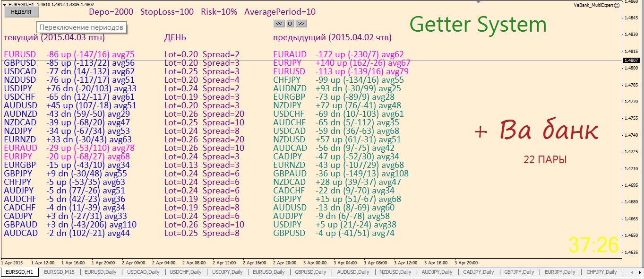Select previous-day row 'NZDJPY +72 up'
Image resolution: width=644 pixels, height=279 pixels.
(337, 105)
